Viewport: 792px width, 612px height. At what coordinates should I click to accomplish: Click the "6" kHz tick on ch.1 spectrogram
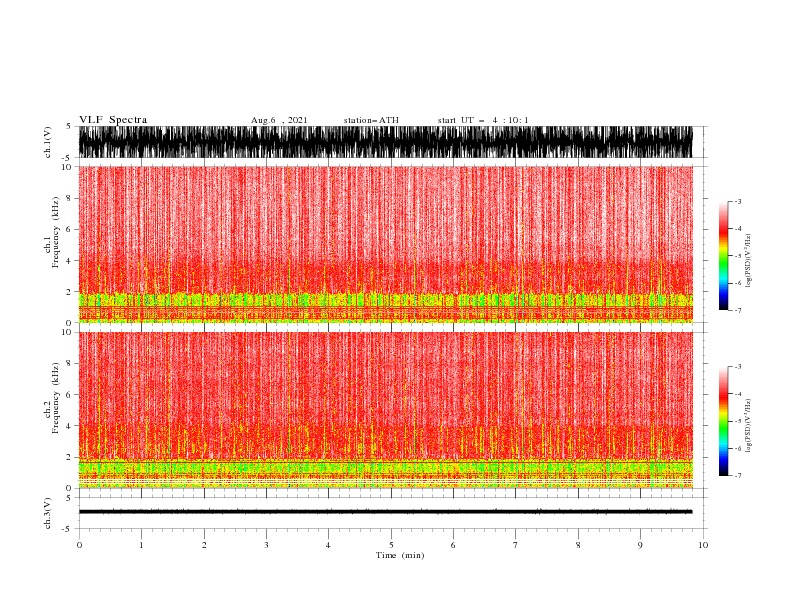[70, 229]
